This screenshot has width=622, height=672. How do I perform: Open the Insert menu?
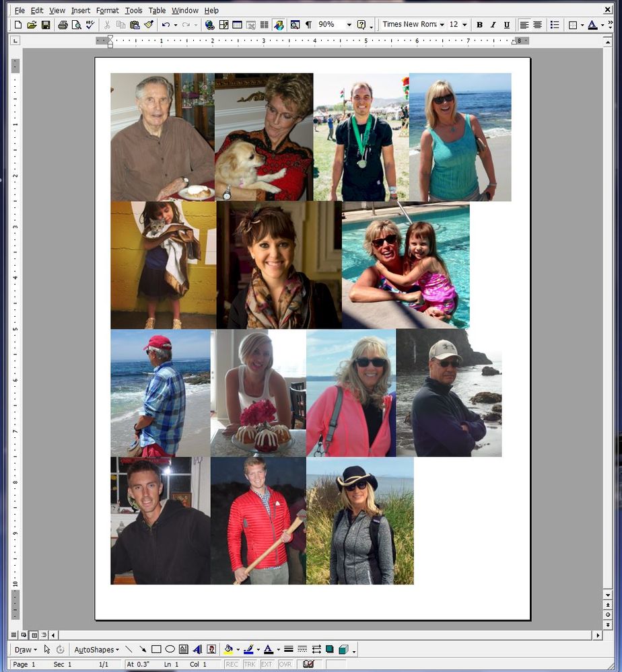(81, 11)
